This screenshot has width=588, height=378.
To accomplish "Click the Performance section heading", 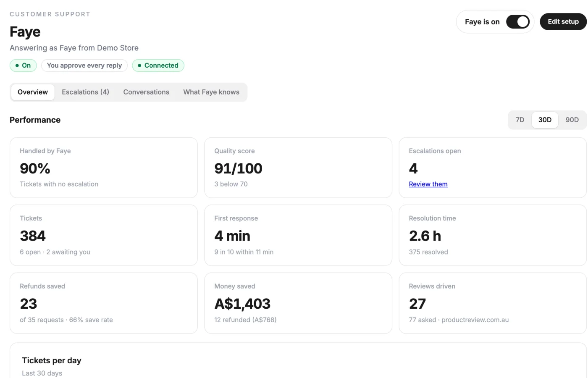I will click(x=35, y=120).
